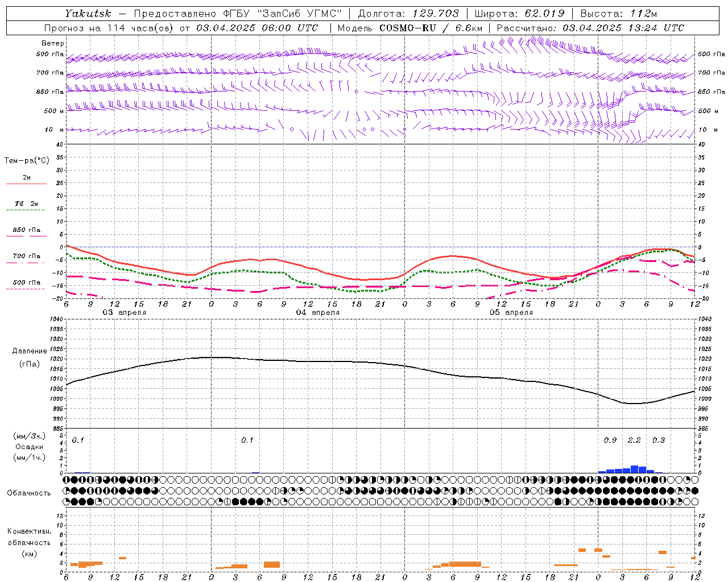728x582 pixels.
Task: Click the '0.9' precipitation amount value
Action: (610, 440)
